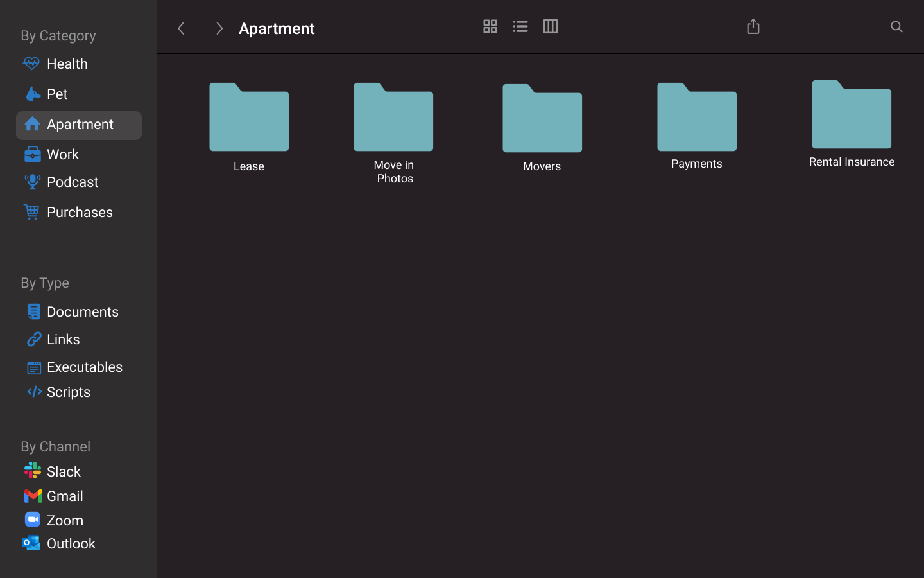Click the Slack logo icon
The width and height of the screenshot is (924, 578).
[x=33, y=471]
